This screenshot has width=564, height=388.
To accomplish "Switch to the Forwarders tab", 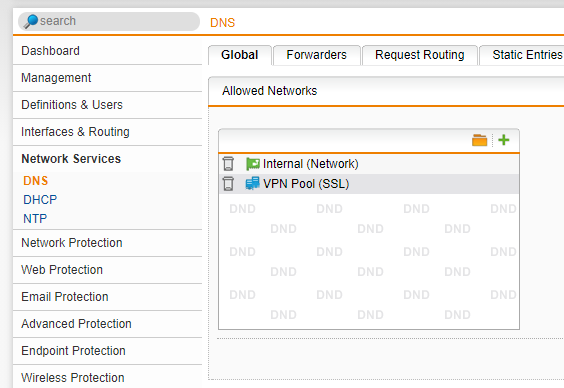I will [317, 55].
